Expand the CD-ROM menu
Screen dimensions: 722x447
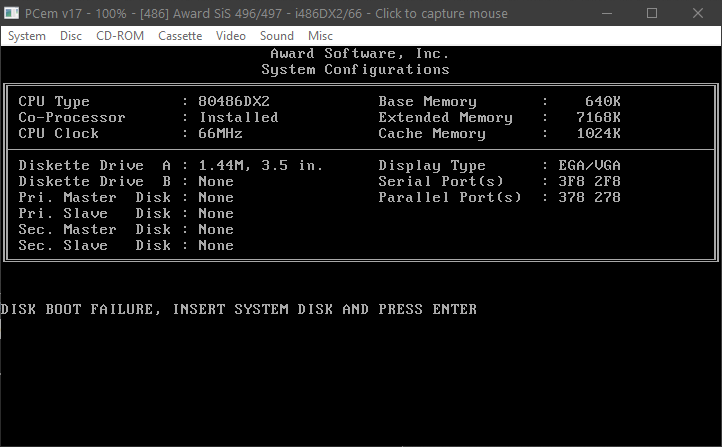120,35
